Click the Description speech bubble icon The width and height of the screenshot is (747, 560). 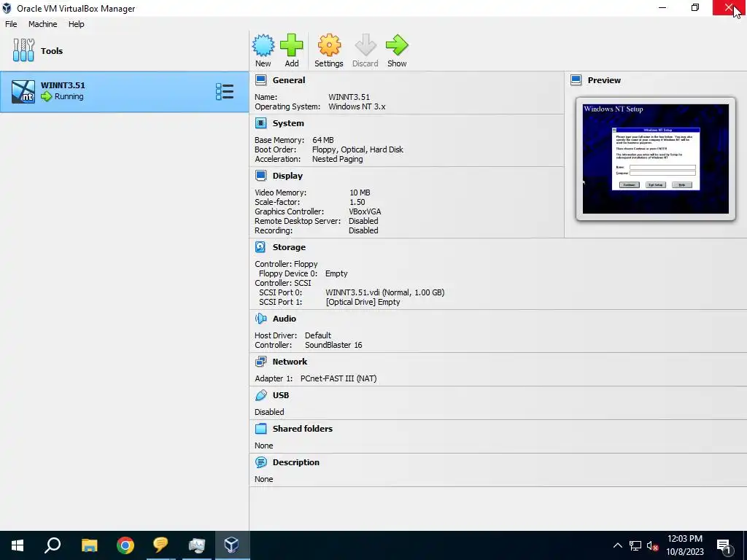[261, 462]
